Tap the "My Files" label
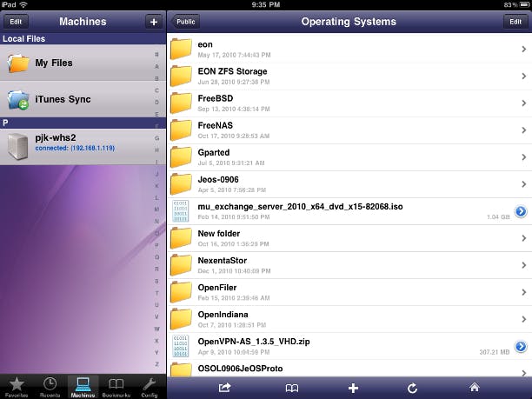 click(x=54, y=63)
